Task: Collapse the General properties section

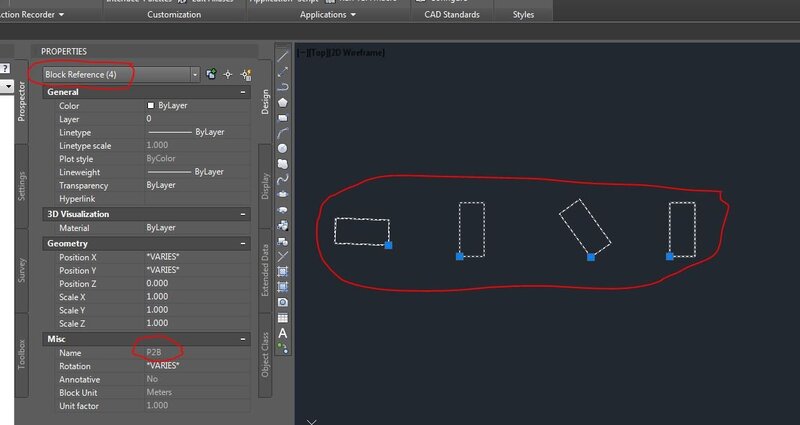Action: coord(242,92)
